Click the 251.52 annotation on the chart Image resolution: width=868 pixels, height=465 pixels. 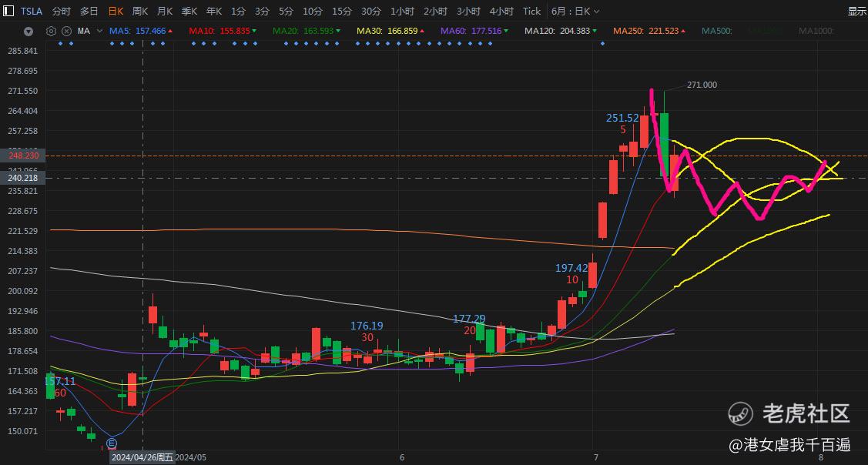(623, 118)
